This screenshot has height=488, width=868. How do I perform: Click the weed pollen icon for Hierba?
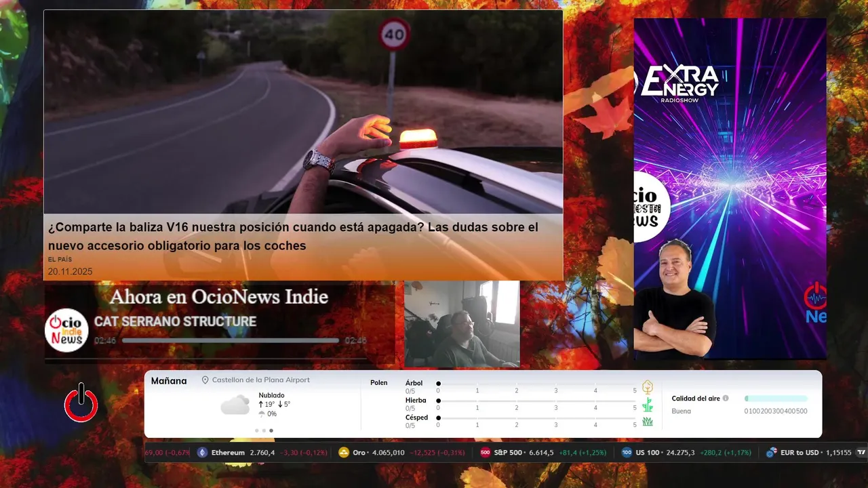coord(648,405)
